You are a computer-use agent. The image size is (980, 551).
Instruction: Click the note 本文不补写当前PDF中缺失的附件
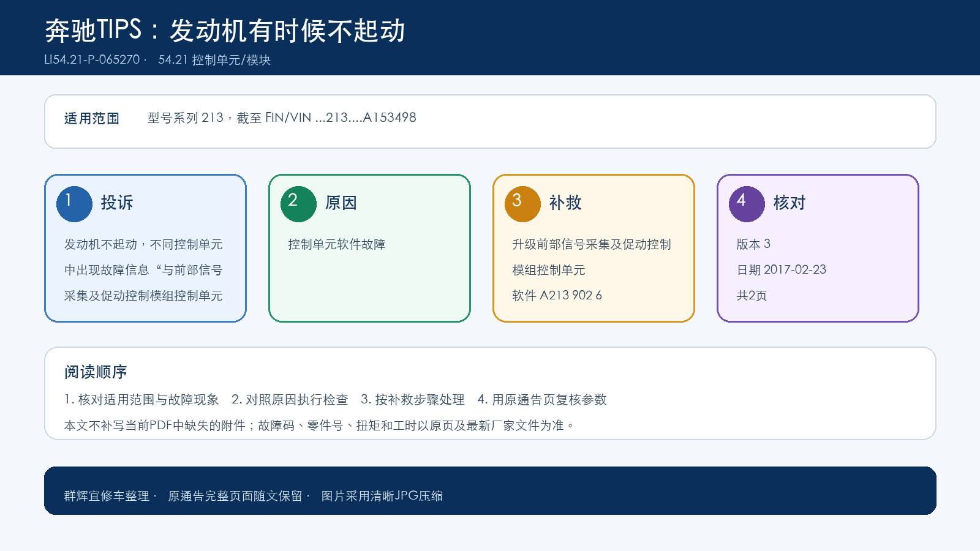pyautogui.click(x=155, y=425)
